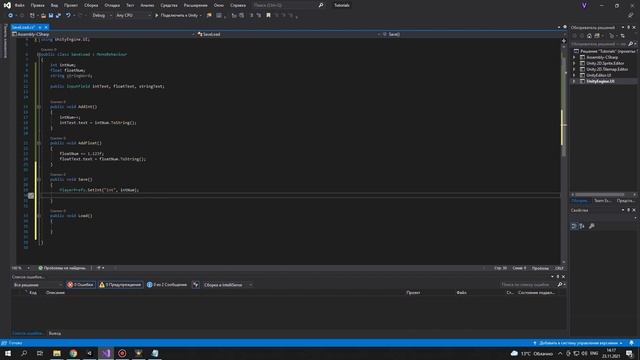Toggle auto-hide pin of Solution Explorer panel
The width and height of the screenshot is (640, 360).
pyautogui.click(x=628, y=27)
